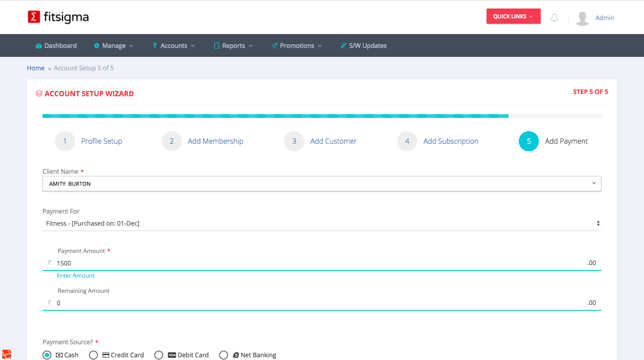The image size is (644, 360).
Task: Click the step 4 Add Subscription circle
Action: coord(407,141)
